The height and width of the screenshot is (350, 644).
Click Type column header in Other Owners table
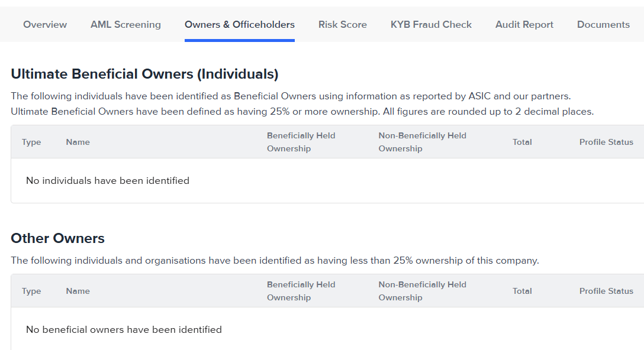31,291
